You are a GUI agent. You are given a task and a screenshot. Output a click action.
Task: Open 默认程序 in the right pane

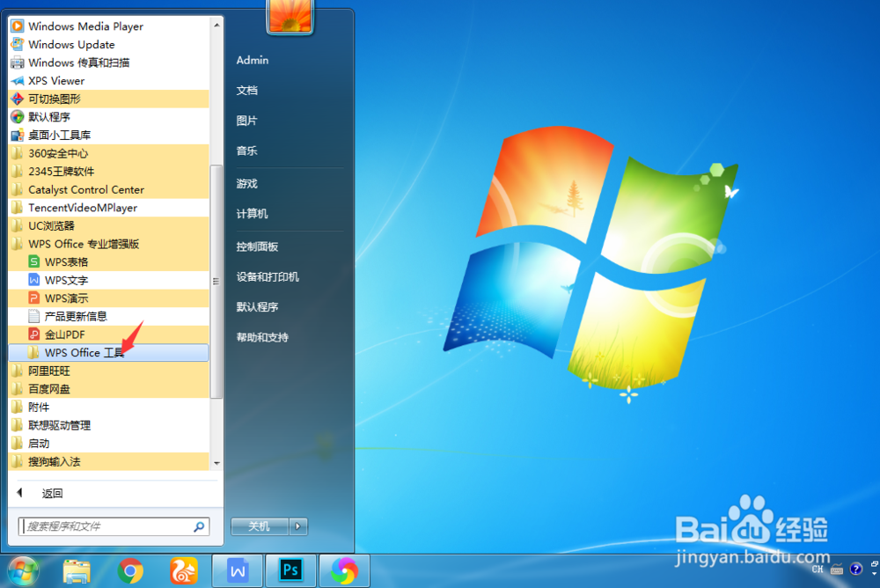pos(257,307)
